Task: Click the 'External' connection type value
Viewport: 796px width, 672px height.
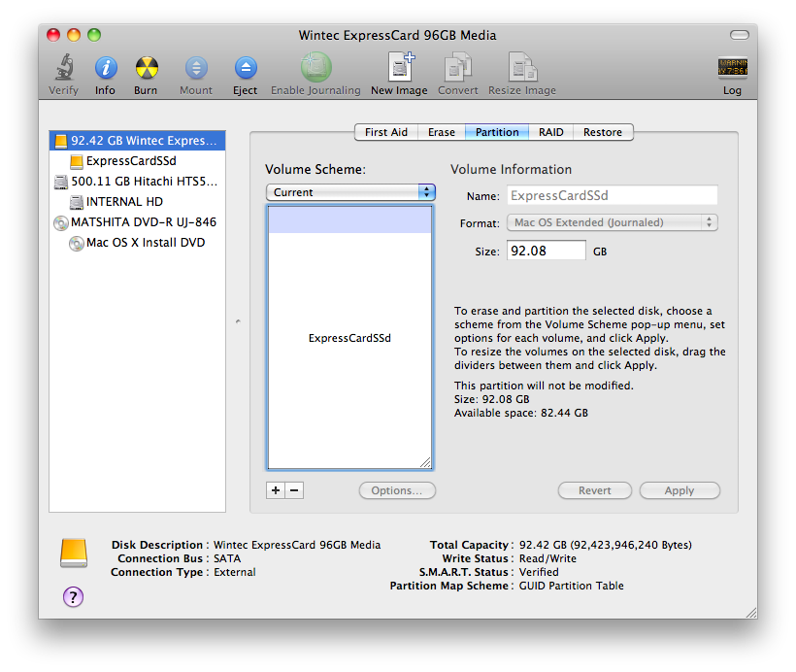Action: tap(235, 572)
